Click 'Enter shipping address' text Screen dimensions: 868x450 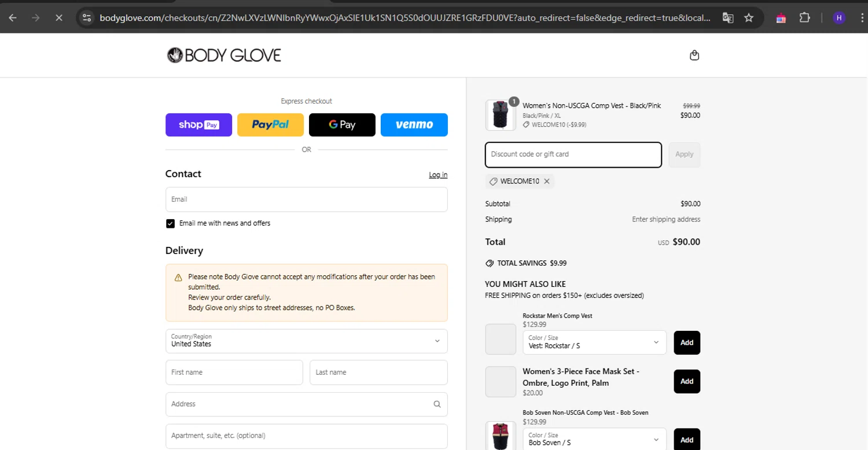(666, 220)
